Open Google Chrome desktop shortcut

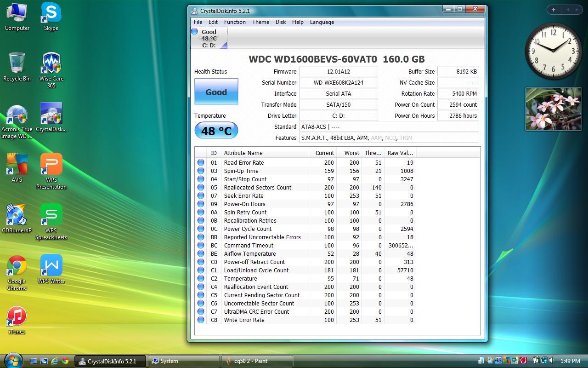pyautogui.click(x=17, y=272)
